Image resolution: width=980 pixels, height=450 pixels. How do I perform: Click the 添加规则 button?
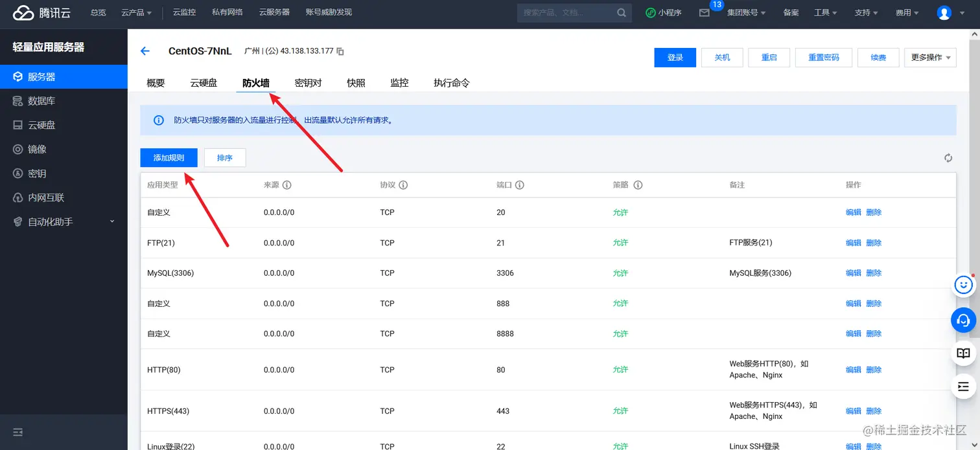pos(169,158)
